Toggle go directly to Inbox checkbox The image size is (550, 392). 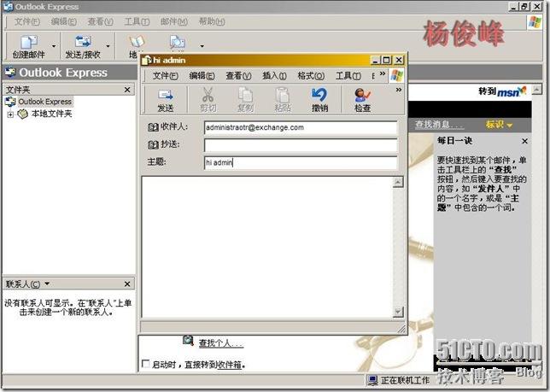coord(145,364)
